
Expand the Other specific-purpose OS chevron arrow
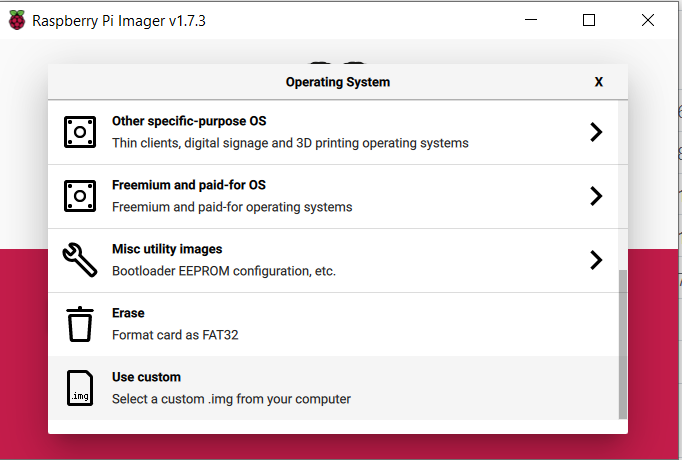tap(596, 132)
